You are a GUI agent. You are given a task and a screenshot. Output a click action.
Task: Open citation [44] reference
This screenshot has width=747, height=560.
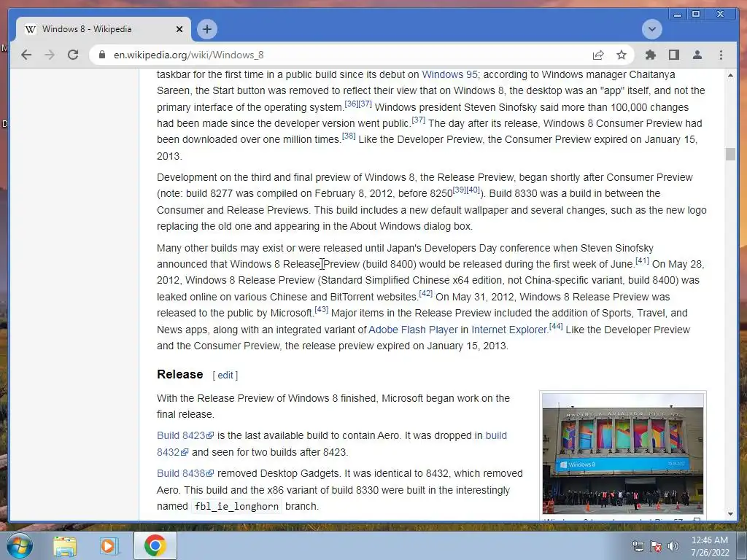(556, 326)
